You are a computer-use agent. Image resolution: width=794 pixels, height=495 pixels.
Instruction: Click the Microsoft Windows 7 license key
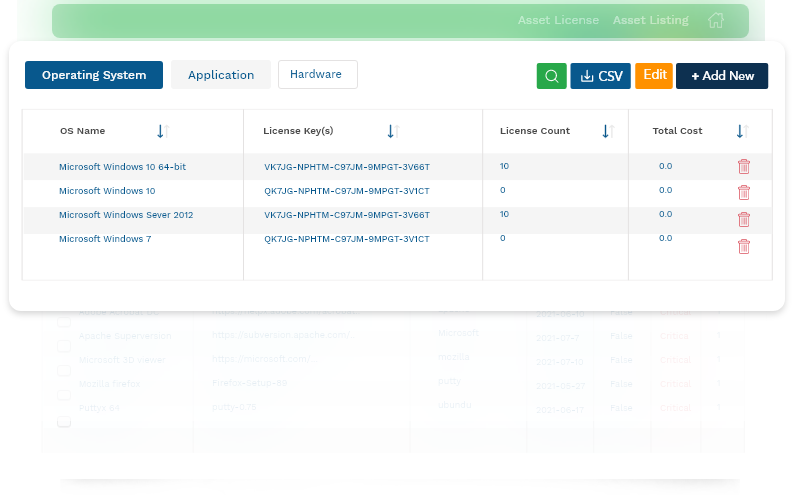(x=346, y=239)
